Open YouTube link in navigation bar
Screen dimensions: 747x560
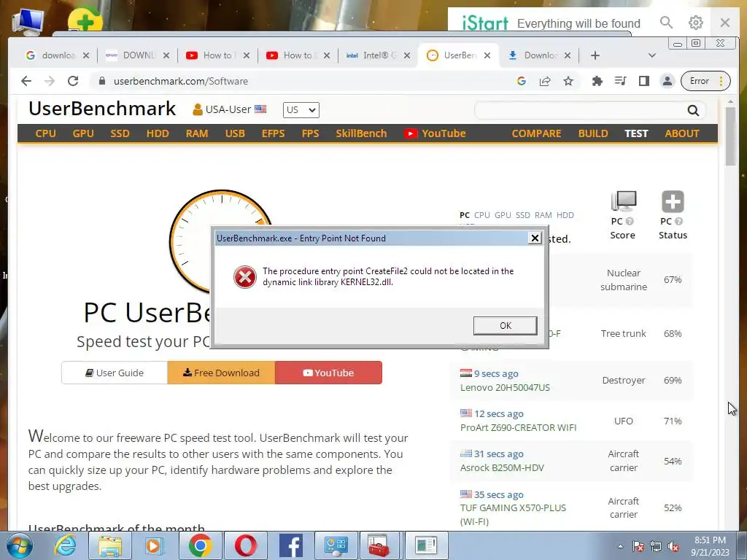[435, 133]
